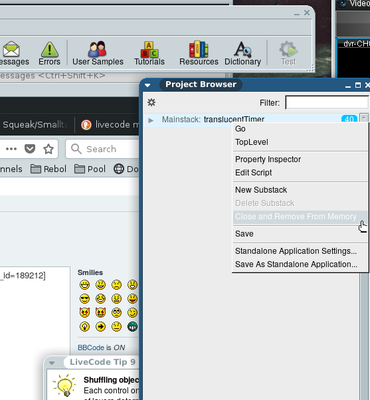Open the Dictionary toolbar icon
The width and height of the screenshot is (370, 400).
click(x=243, y=53)
